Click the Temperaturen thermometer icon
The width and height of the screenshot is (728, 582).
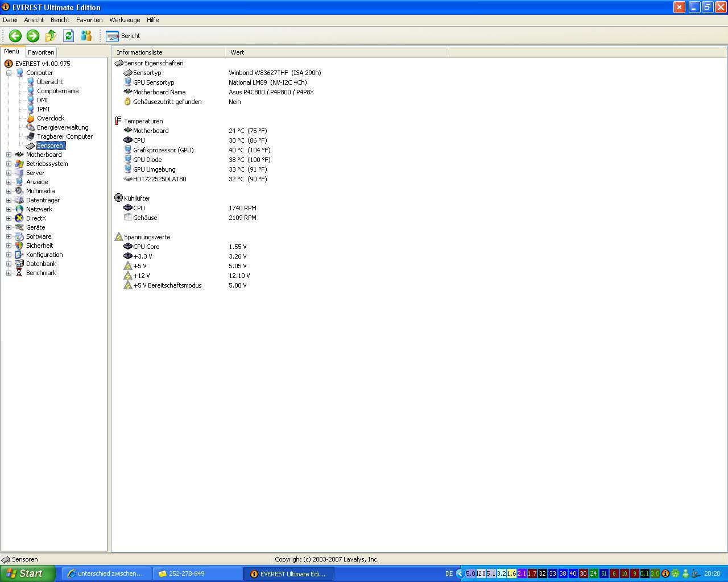pos(118,121)
